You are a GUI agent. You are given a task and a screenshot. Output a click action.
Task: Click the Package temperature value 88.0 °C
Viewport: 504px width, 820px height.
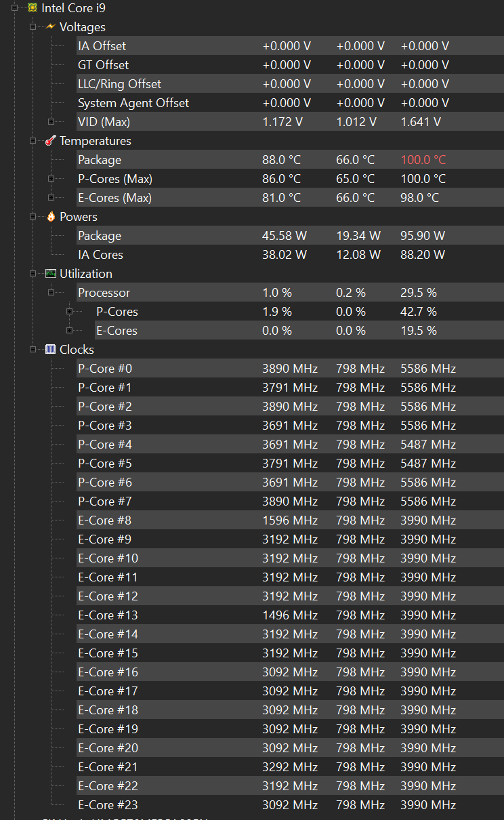[x=281, y=160]
